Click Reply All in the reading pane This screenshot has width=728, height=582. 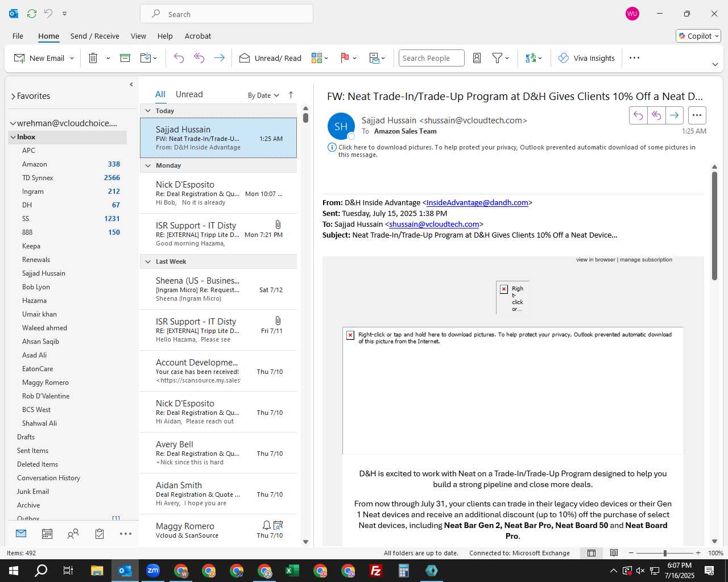click(x=656, y=115)
